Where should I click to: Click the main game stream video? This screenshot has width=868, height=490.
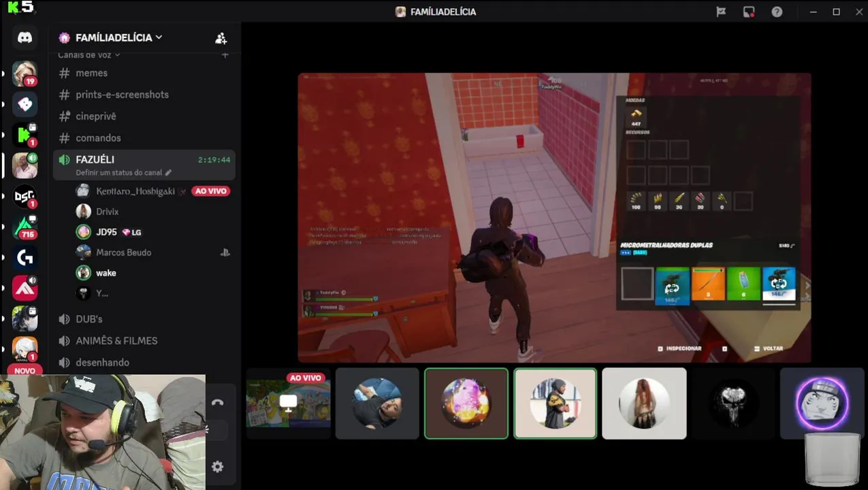(554, 218)
